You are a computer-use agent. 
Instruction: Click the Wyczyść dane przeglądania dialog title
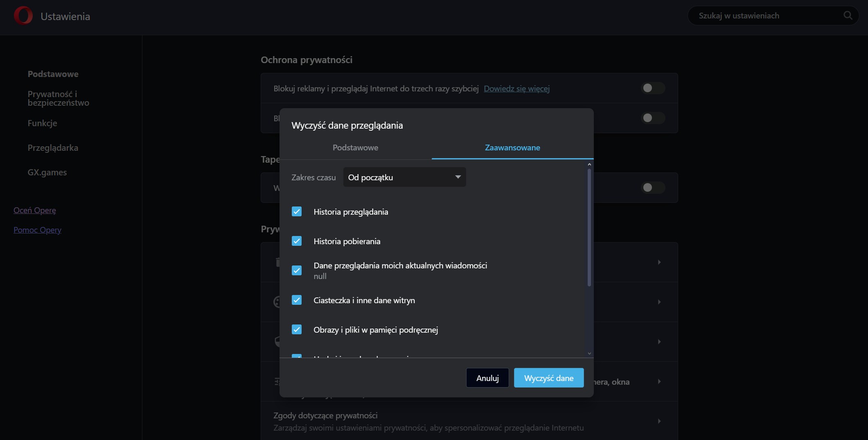(347, 125)
